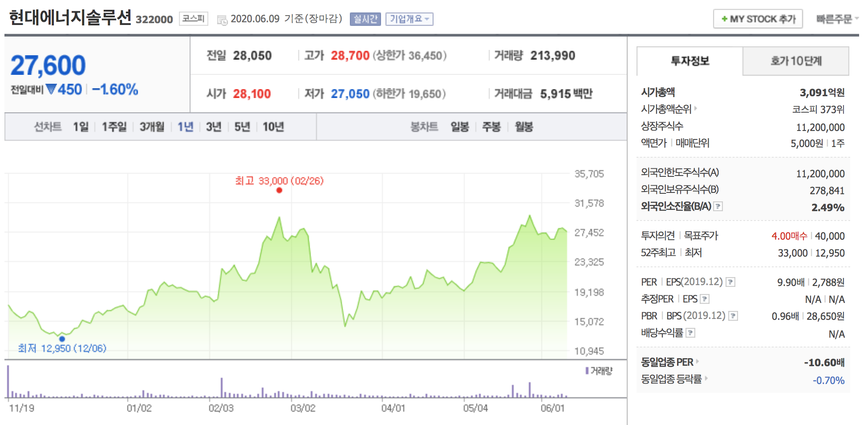Viewport: 868px width, 425px height.
Task: Click the -1.60% change rate
Action: [x=115, y=90]
